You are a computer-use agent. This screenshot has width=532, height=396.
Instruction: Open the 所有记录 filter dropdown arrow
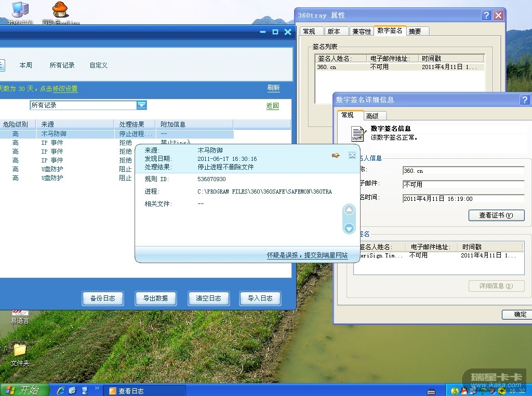pyautogui.click(x=141, y=105)
